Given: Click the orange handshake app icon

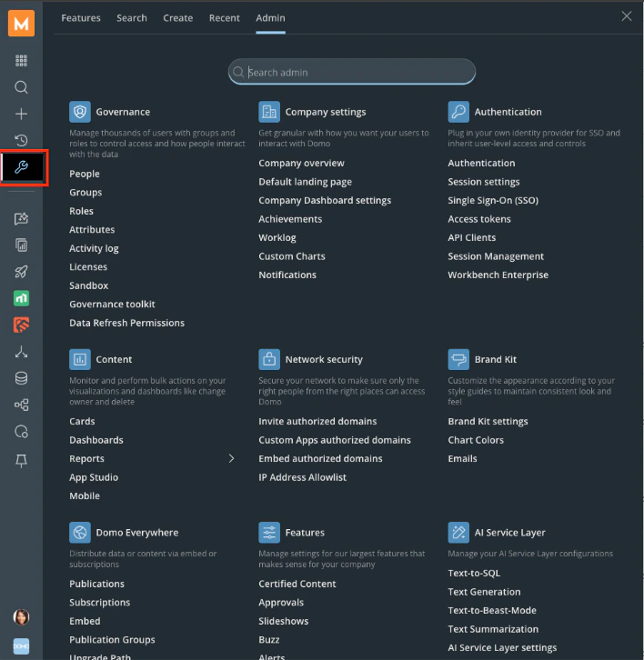Looking at the screenshot, I should [21, 325].
